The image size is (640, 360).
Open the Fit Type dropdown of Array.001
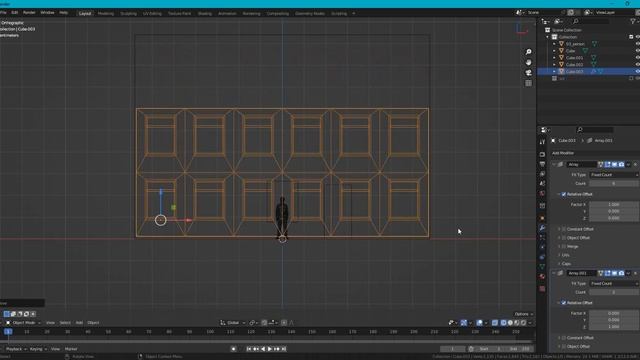(614, 283)
